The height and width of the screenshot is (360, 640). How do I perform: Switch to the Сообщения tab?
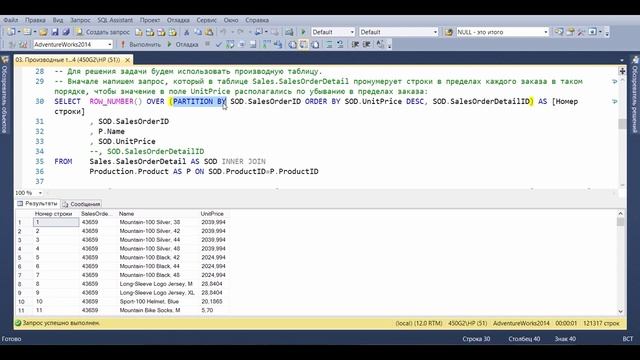tap(81, 204)
